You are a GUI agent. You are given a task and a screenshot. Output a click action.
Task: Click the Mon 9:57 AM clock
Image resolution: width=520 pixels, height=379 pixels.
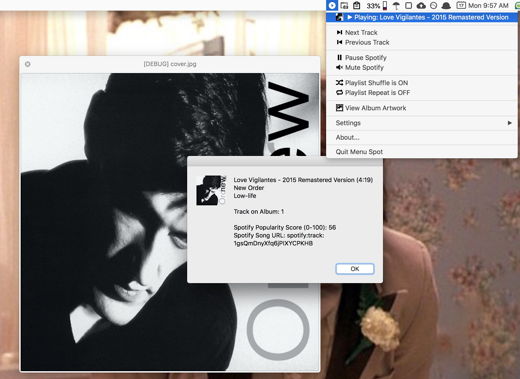pyautogui.click(x=488, y=6)
